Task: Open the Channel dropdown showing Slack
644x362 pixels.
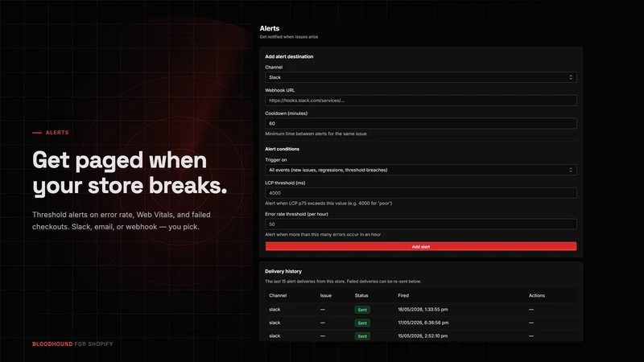Action: click(420, 77)
